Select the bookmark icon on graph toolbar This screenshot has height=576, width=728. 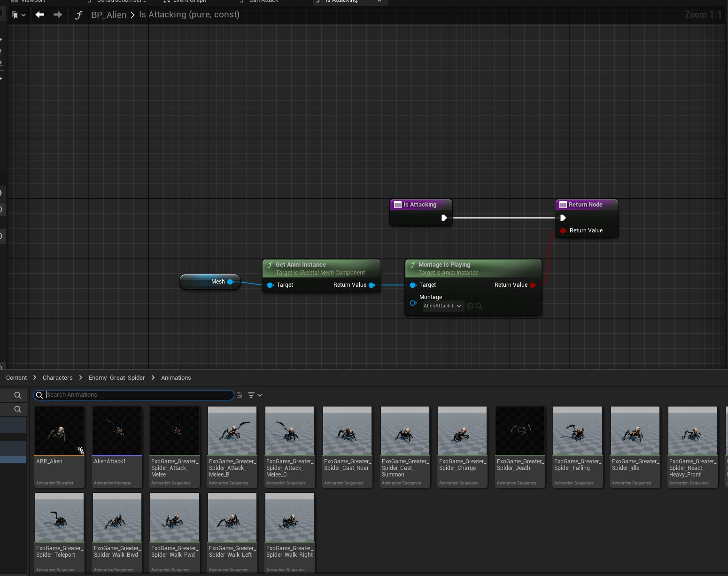click(15, 15)
